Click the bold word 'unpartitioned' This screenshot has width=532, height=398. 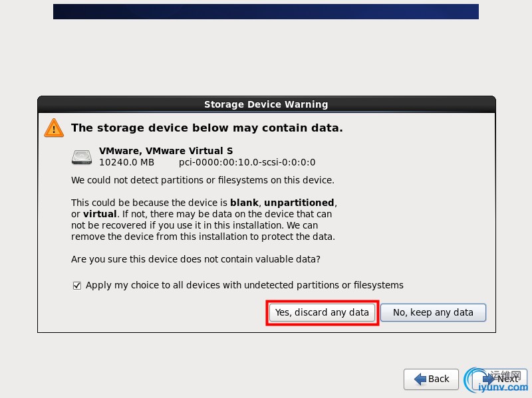tap(299, 203)
